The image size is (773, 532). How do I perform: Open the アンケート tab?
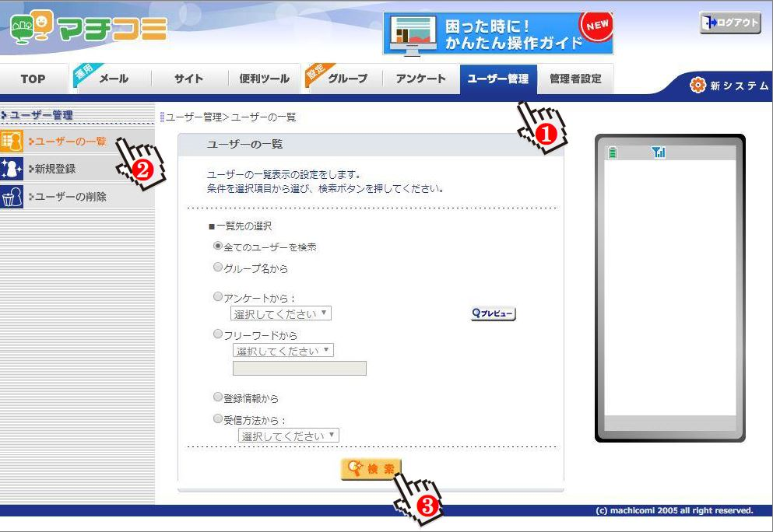coord(420,79)
